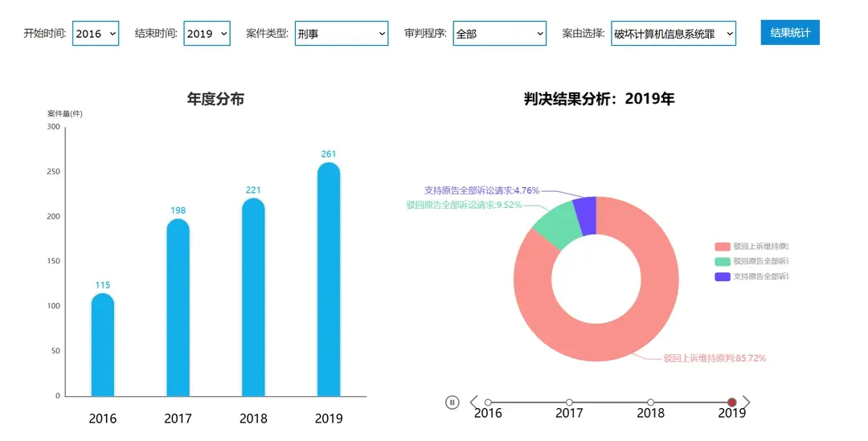
Task: Expand the 审判程序 dropdown
Action: pyautogui.click(x=500, y=34)
